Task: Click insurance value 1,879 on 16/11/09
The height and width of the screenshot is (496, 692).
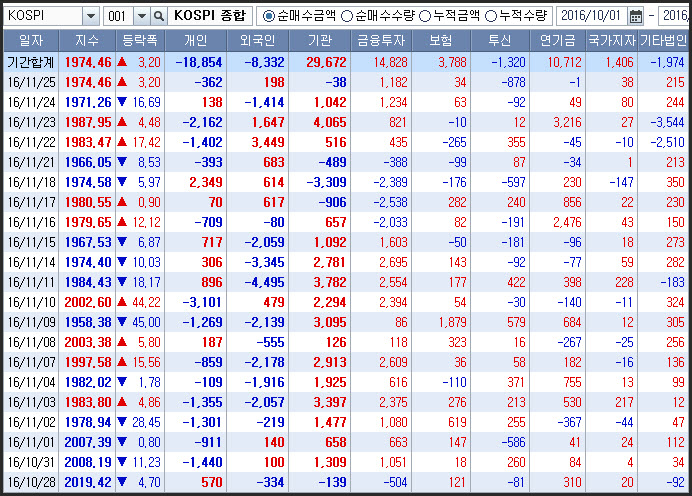Action: tap(452, 322)
